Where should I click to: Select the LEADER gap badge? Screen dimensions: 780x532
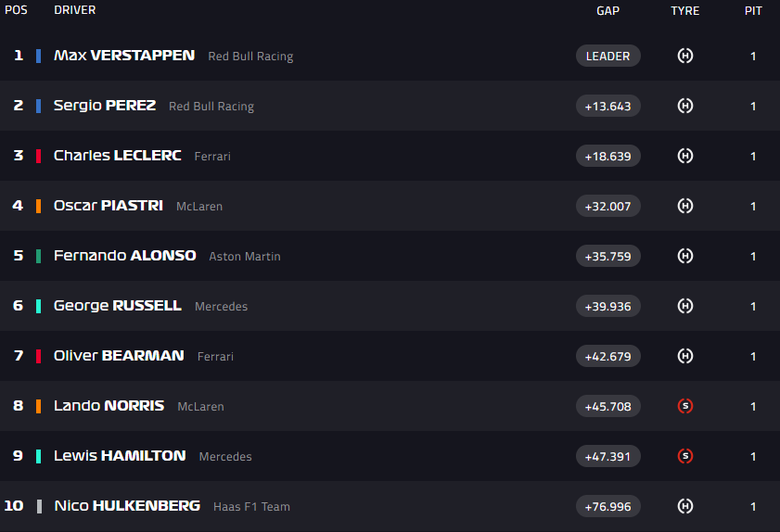pyautogui.click(x=607, y=56)
